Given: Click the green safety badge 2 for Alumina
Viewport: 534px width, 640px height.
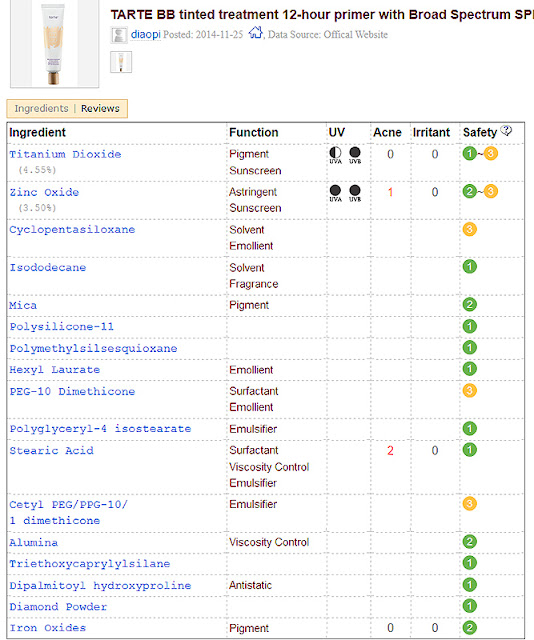Looking at the screenshot, I should pos(469,542).
